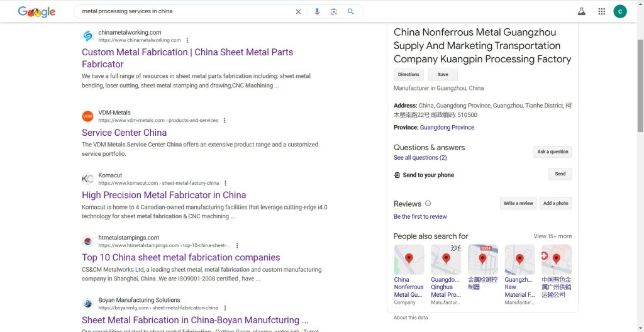
Task: Click the Send button
Action: point(560,174)
